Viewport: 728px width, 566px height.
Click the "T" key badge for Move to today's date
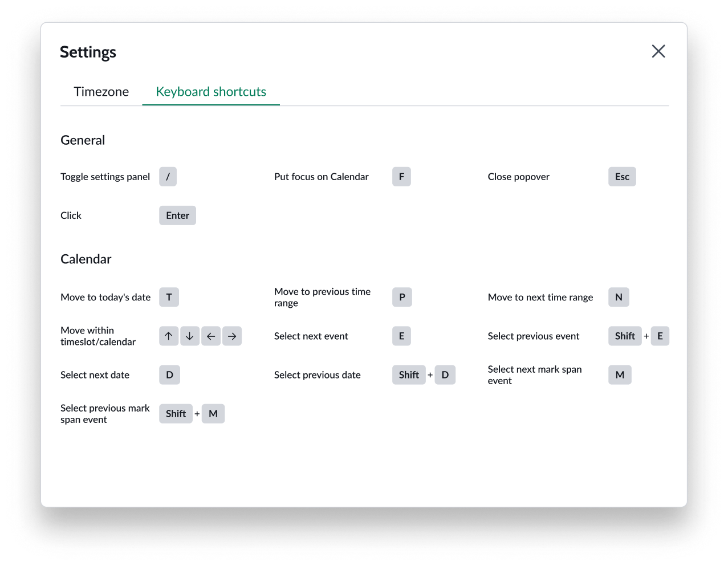click(169, 297)
